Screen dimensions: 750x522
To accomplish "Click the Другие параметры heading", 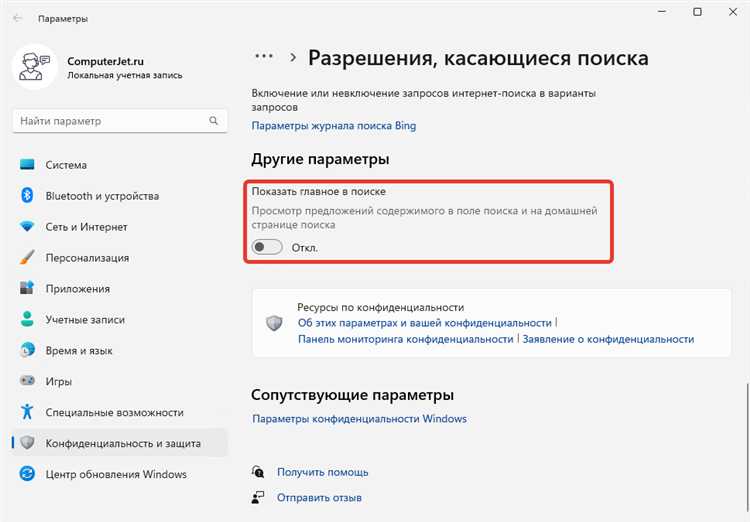I will coord(320,159).
